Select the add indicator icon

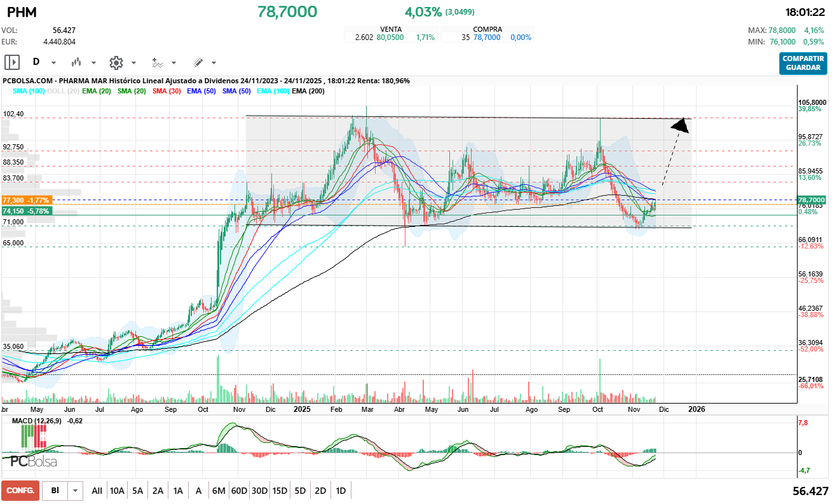pos(157,62)
